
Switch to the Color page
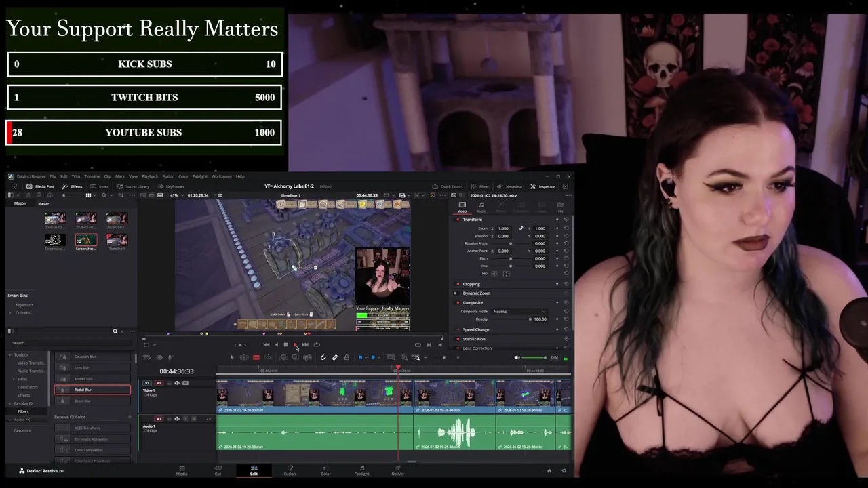click(x=325, y=470)
